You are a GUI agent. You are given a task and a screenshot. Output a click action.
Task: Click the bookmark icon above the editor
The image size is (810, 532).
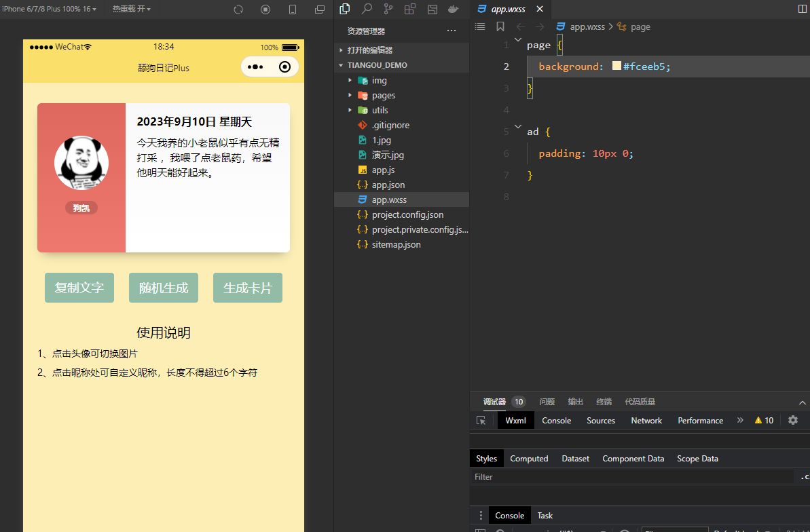click(500, 26)
